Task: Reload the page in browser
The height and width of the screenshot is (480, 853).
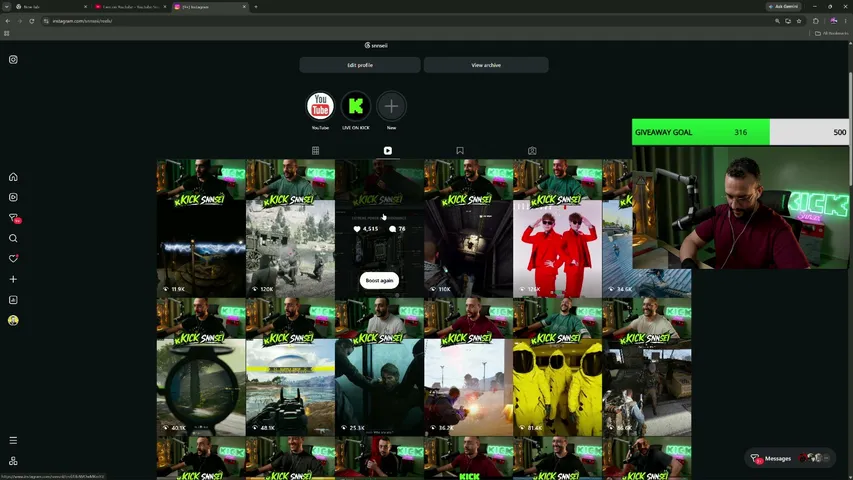Action: (32, 21)
